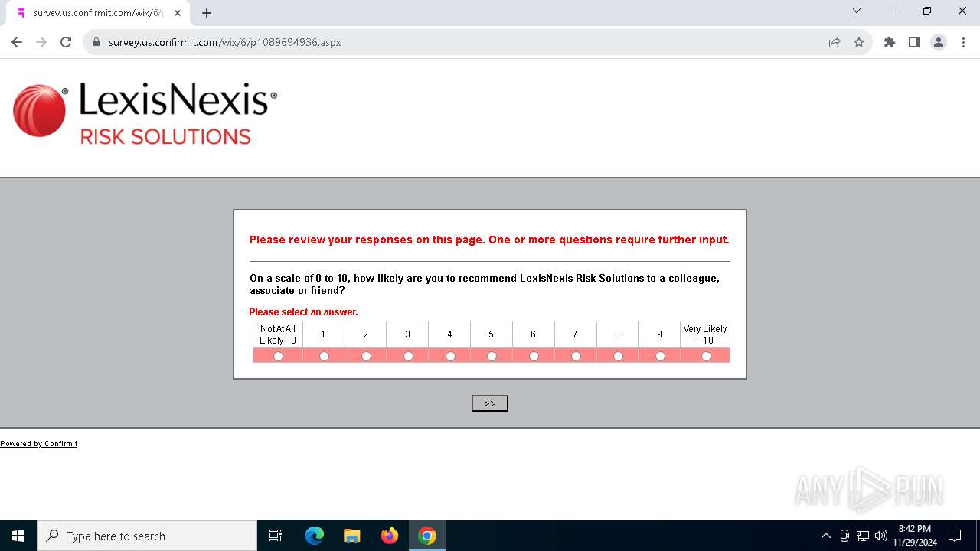Open a new browser tab

pyautogui.click(x=207, y=13)
